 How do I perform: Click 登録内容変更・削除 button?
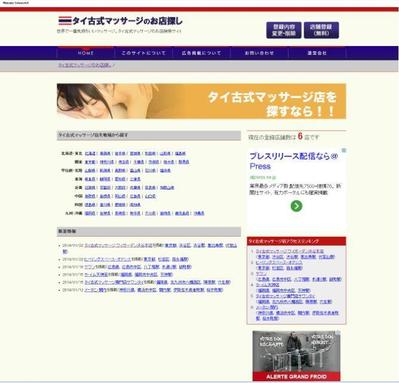(x=284, y=30)
